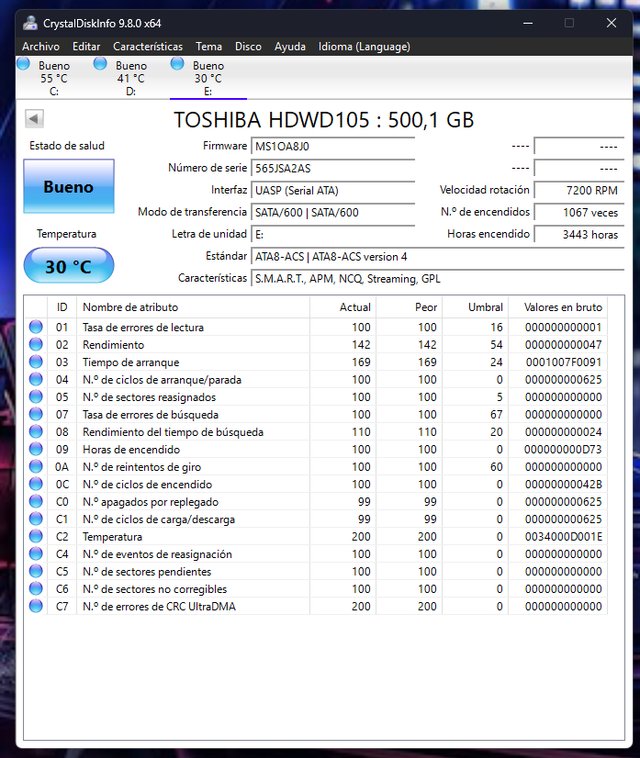This screenshot has width=640, height=758.
Task: Open the Editar menu
Action: [86, 46]
